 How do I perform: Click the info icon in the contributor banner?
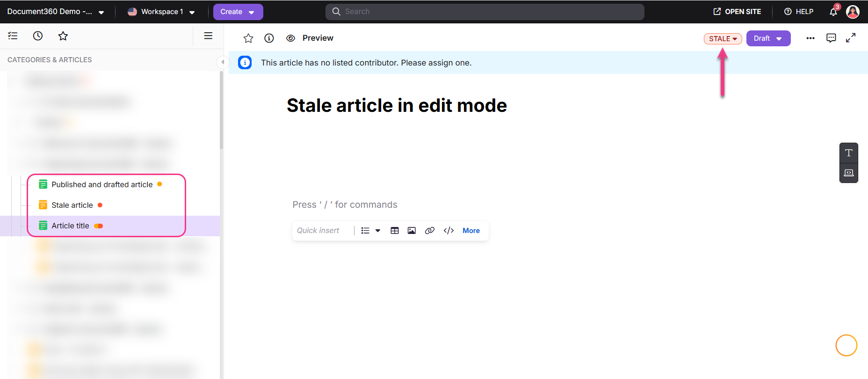pos(245,63)
